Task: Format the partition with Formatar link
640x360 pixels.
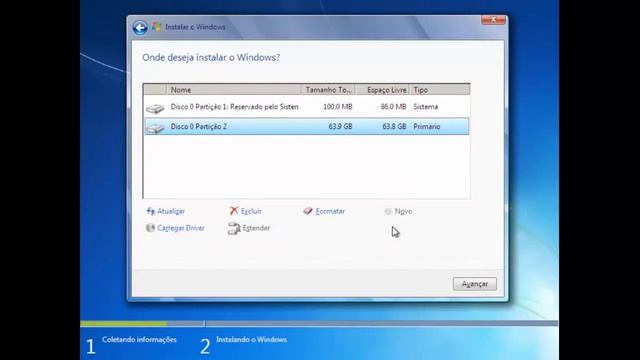Action: pos(330,211)
